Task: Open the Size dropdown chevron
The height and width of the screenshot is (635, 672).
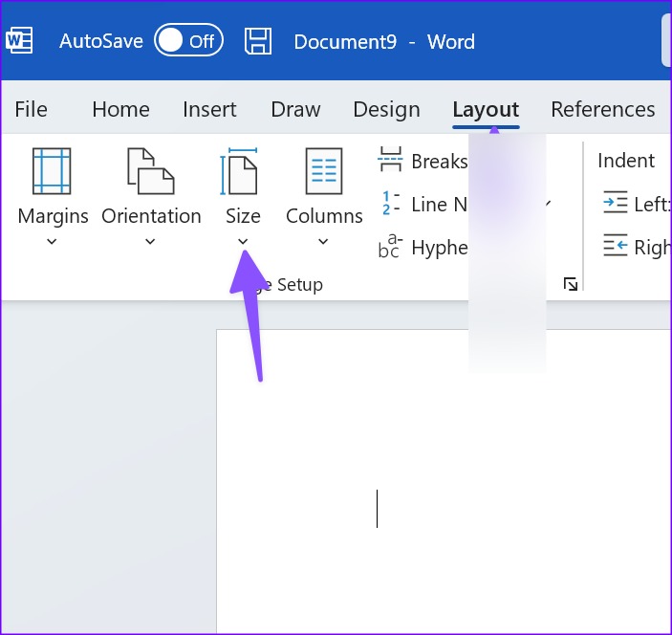Action: (x=243, y=241)
